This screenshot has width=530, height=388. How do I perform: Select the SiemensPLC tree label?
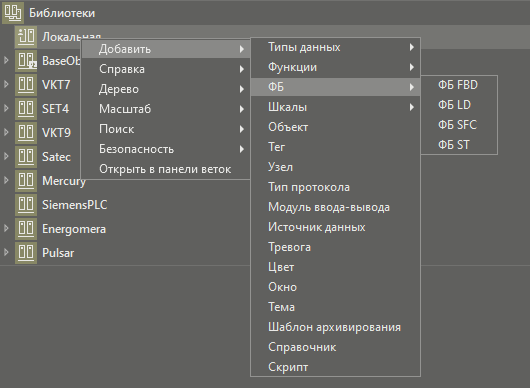[74, 205]
